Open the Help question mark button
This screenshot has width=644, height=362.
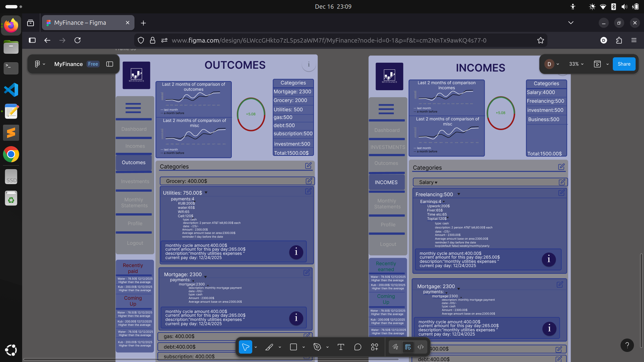[627, 345]
